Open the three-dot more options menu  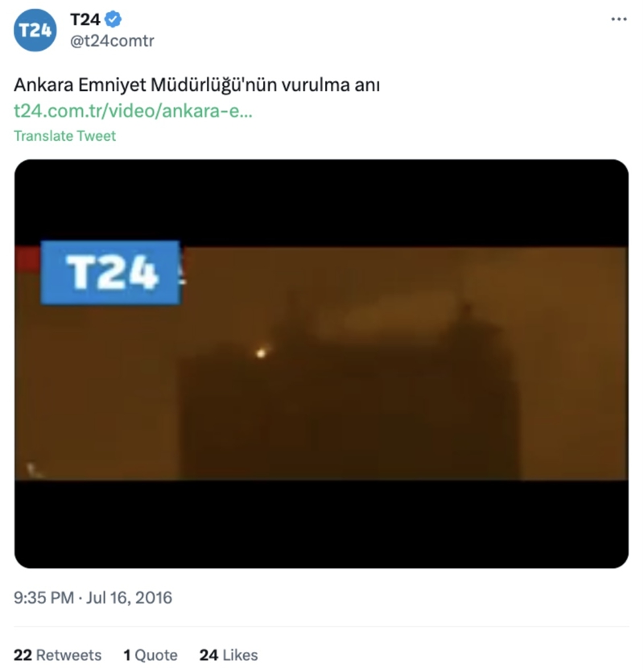[619, 19]
